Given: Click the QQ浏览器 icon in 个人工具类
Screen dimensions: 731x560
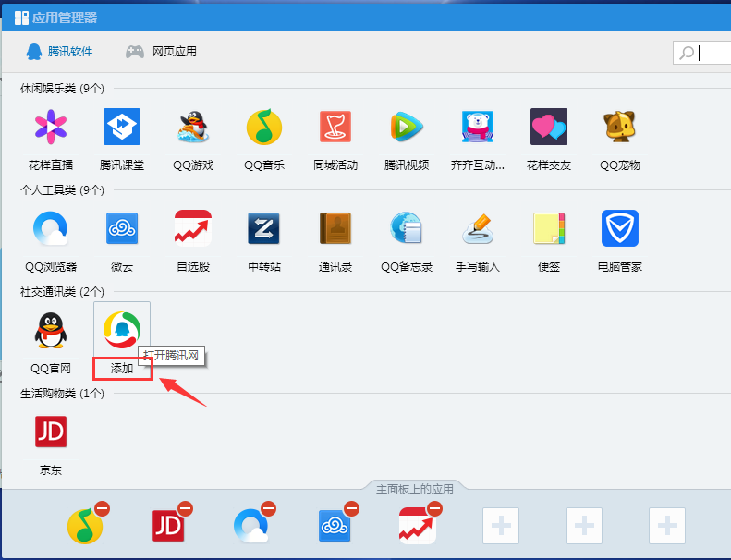Looking at the screenshot, I should point(51,228).
